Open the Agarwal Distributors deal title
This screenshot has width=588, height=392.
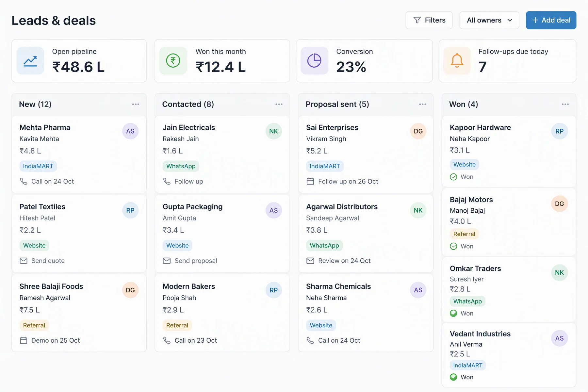tap(342, 207)
